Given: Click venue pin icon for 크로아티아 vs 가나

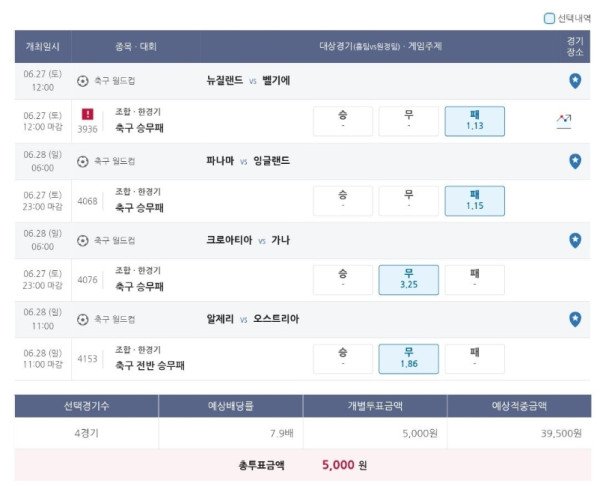Looking at the screenshot, I should [575, 240].
